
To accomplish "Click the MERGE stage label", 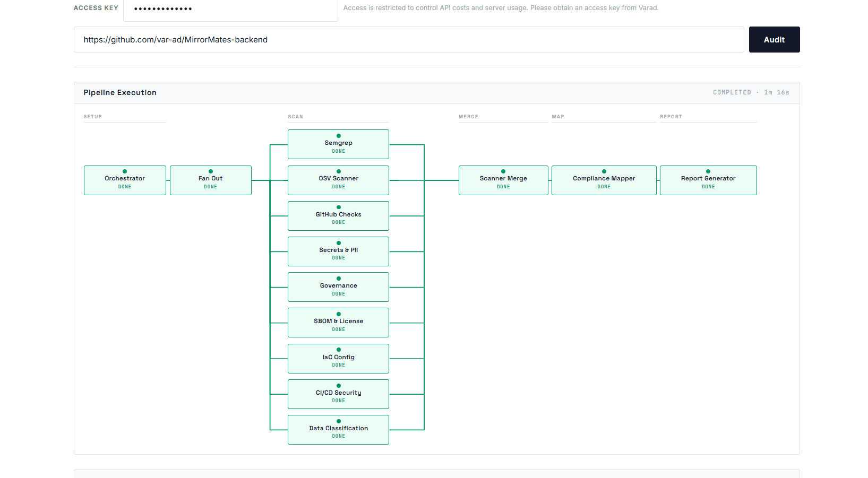I will click(x=468, y=117).
